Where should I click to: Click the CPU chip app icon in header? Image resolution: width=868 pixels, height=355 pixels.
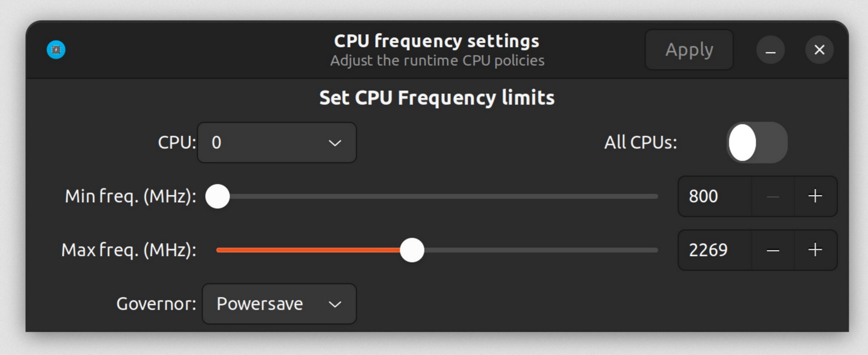(x=56, y=50)
